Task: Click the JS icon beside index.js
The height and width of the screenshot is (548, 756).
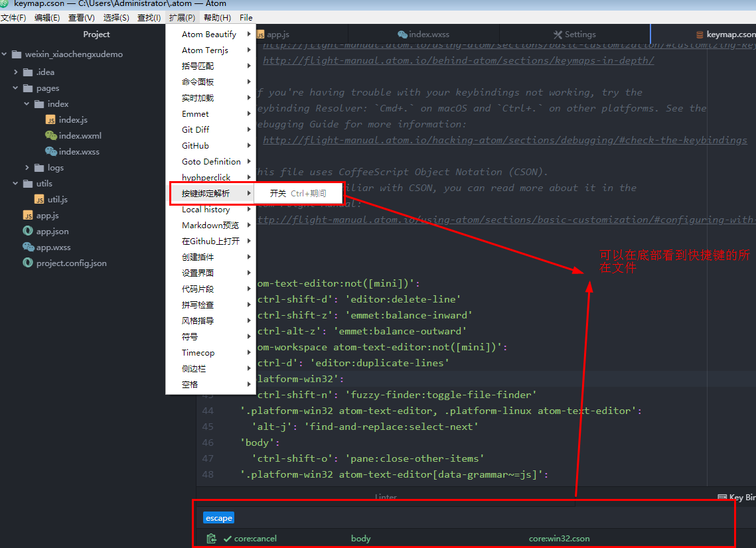Action: point(50,120)
